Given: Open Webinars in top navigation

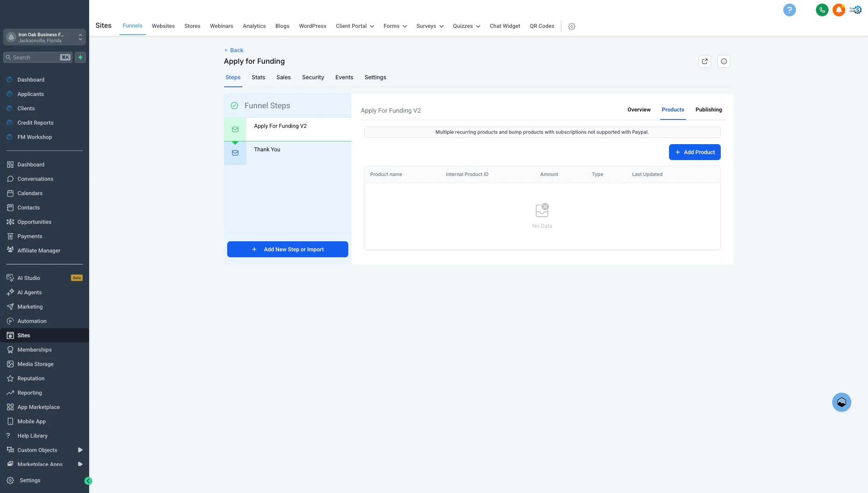Looking at the screenshot, I should (221, 26).
